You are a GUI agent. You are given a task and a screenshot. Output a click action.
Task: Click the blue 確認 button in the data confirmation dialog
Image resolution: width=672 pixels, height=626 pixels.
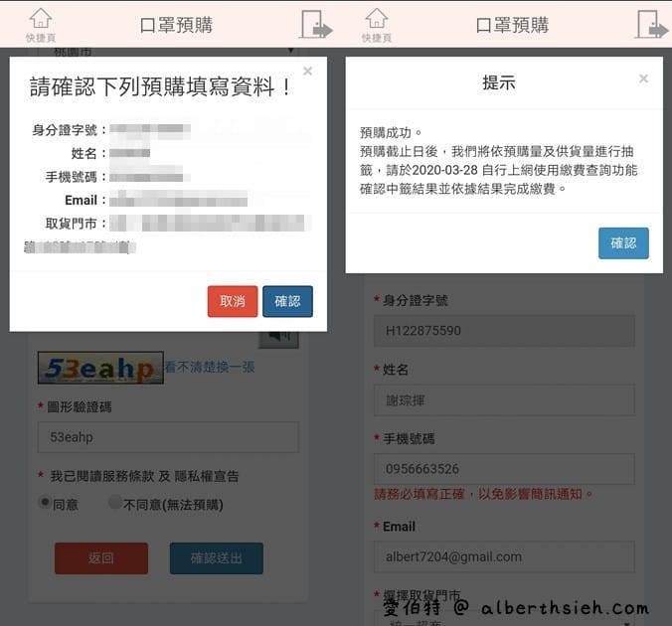click(x=287, y=301)
